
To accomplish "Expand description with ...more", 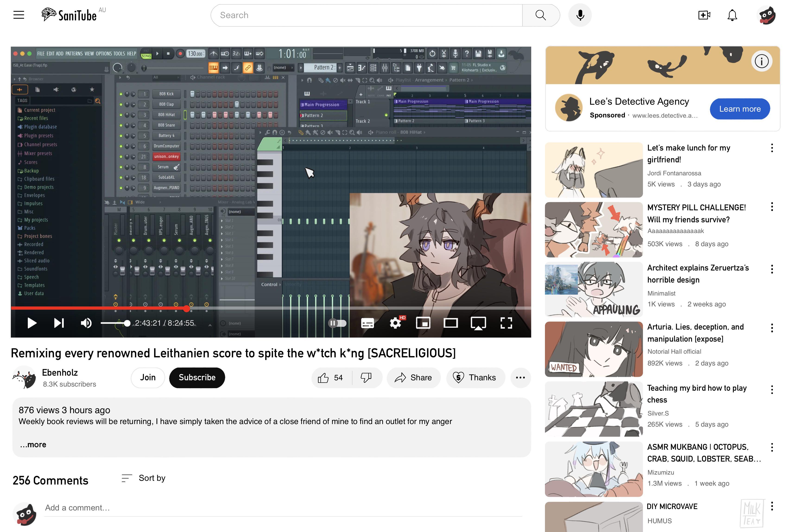I will 33,444.
